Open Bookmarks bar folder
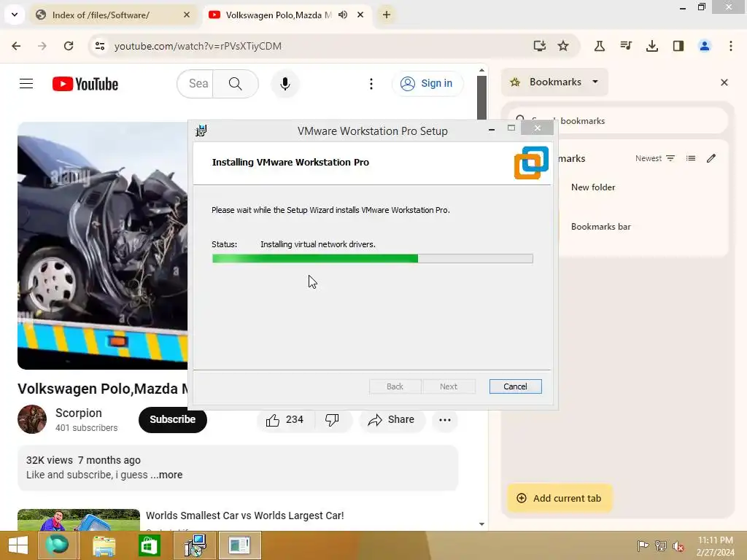The width and height of the screenshot is (747, 560). (x=601, y=227)
